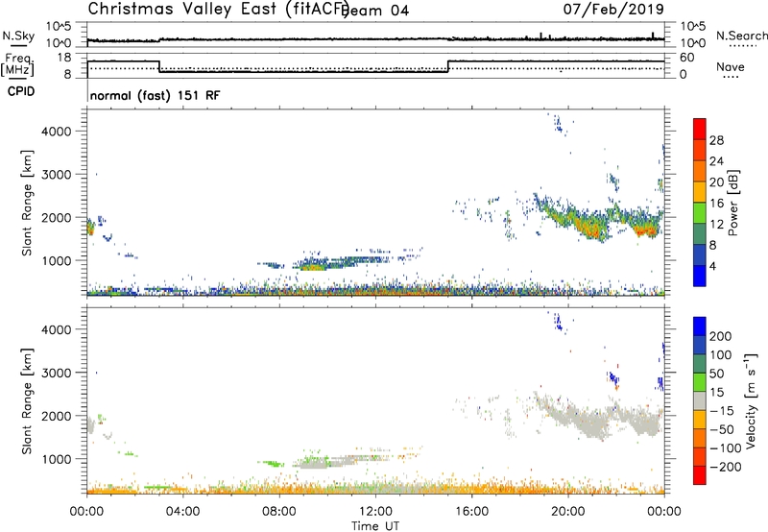768x532 pixels.
Task: Click the 'CPID' label
Action: [21, 91]
